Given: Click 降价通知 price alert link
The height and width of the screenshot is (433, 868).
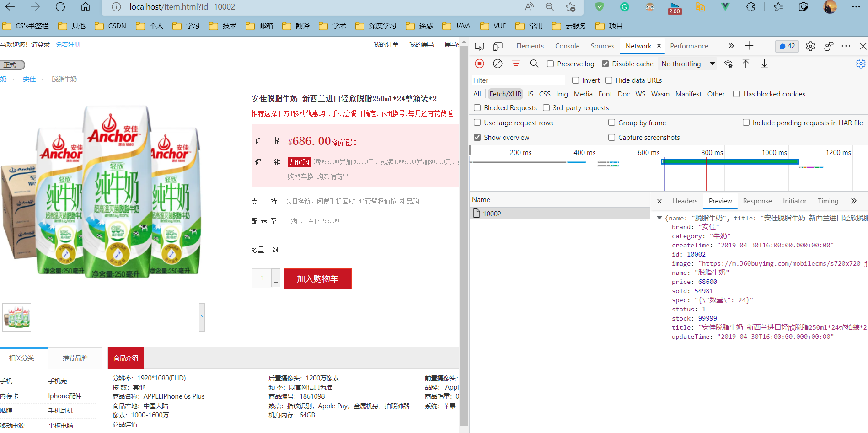Looking at the screenshot, I should point(344,143).
